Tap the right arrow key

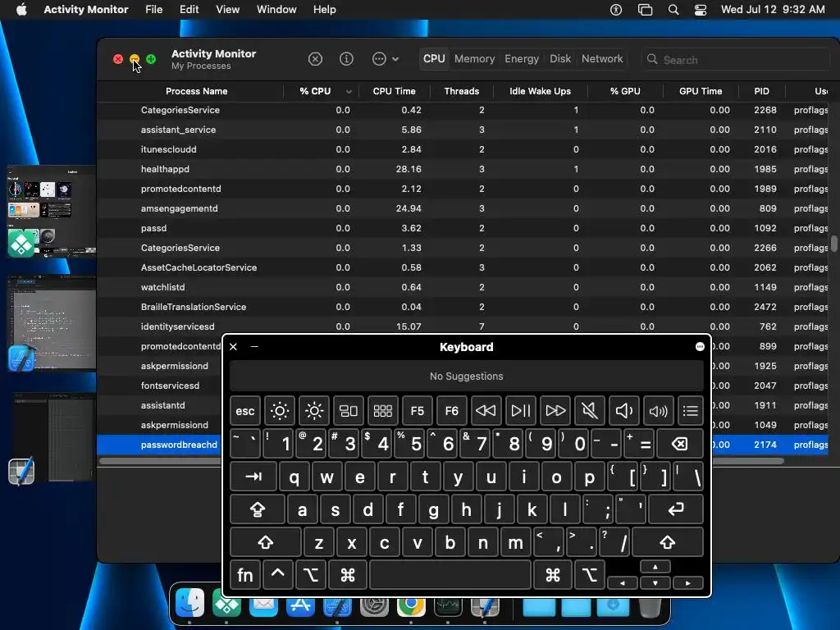point(688,583)
